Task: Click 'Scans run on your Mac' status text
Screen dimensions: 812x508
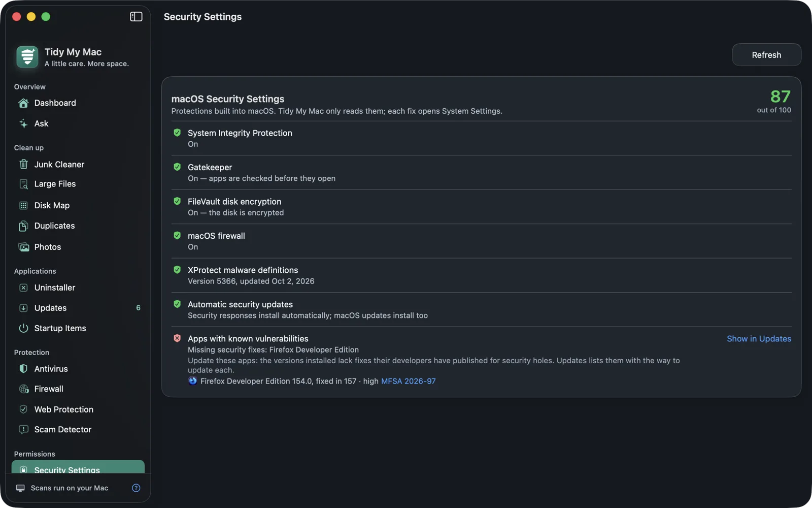Action: 70,488
